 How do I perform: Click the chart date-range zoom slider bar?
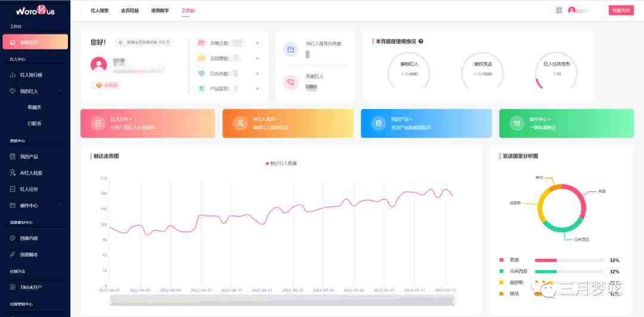(281, 301)
